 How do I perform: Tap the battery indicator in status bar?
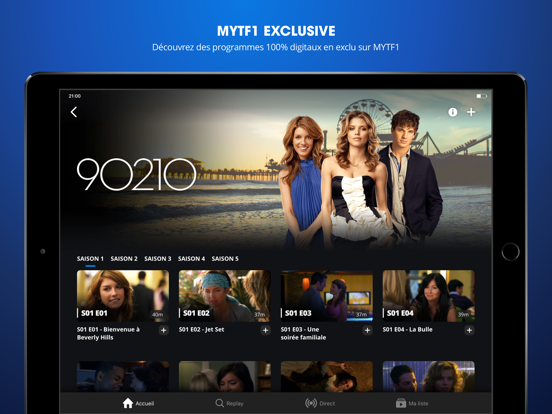pyautogui.click(x=481, y=96)
